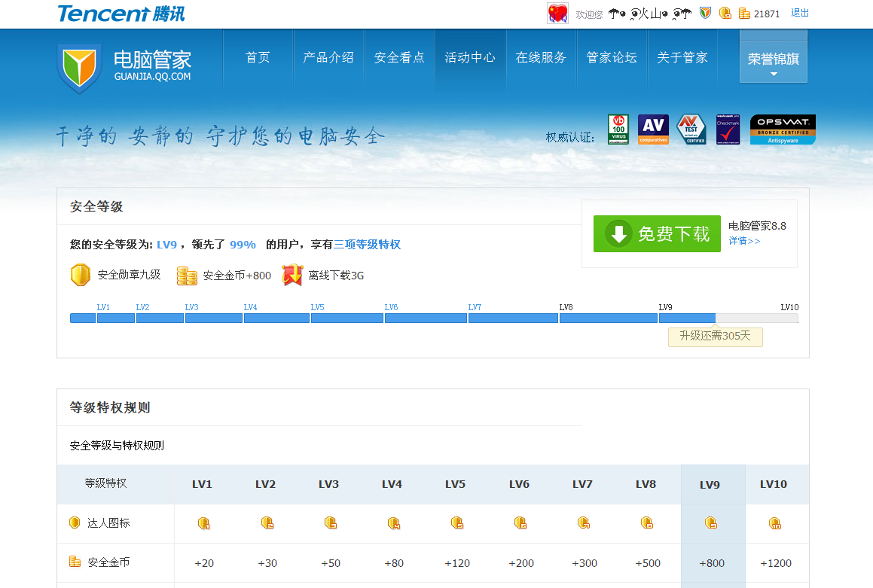Click the 退出 logout link
The image size is (873, 588).
click(800, 13)
